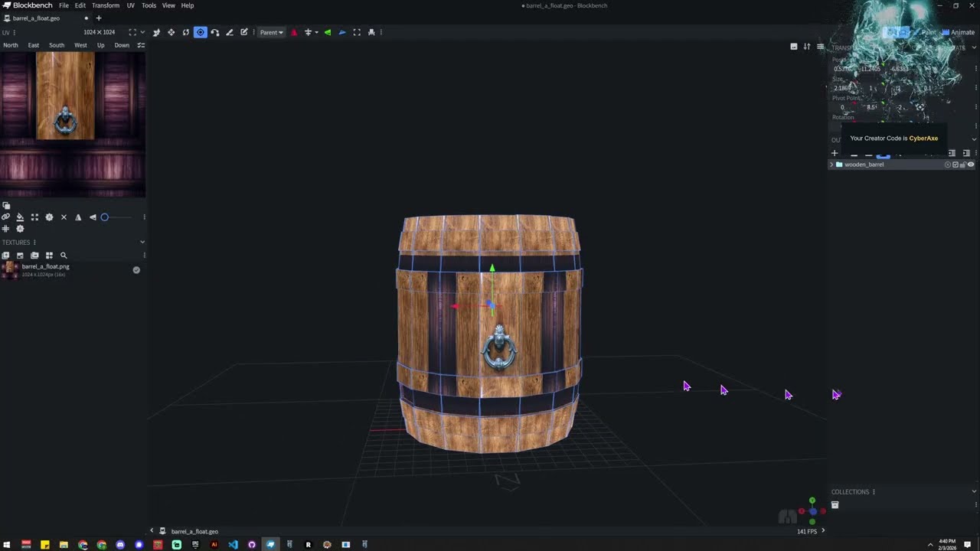Collapse the Collections panel chevron
This screenshot has width=980, height=551.
pyautogui.click(x=974, y=491)
